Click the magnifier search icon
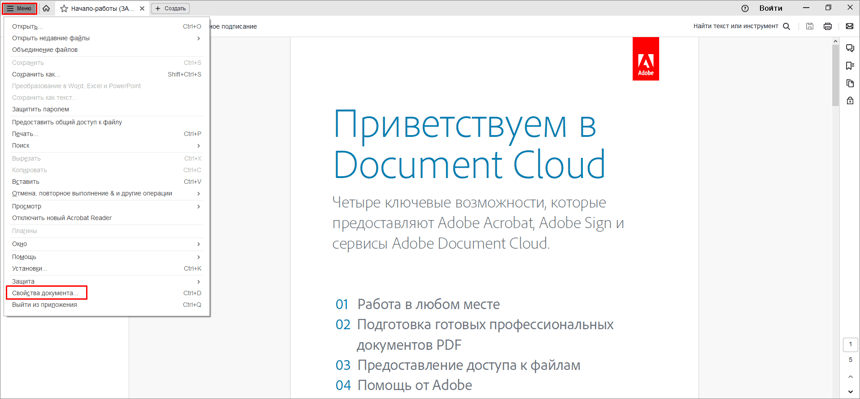Screen dimensions: 860x399 pos(786,26)
